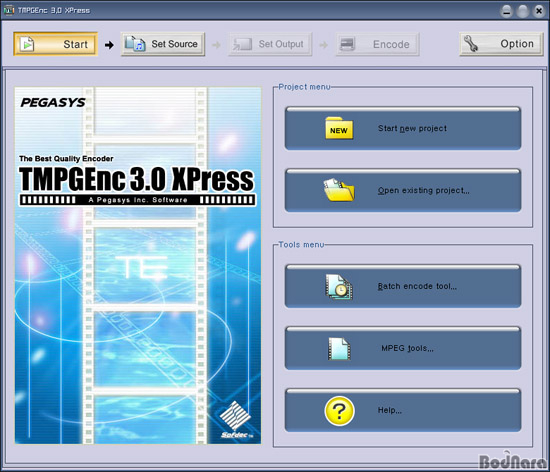The width and height of the screenshot is (550, 472).
Task: Open MPEG tools
Action: pyautogui.click(x=403, y=348)
